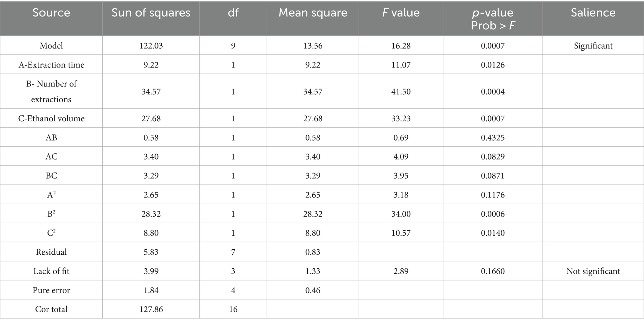Select the p-value Prob > F header
644x324 pixels.
[493, 19]
